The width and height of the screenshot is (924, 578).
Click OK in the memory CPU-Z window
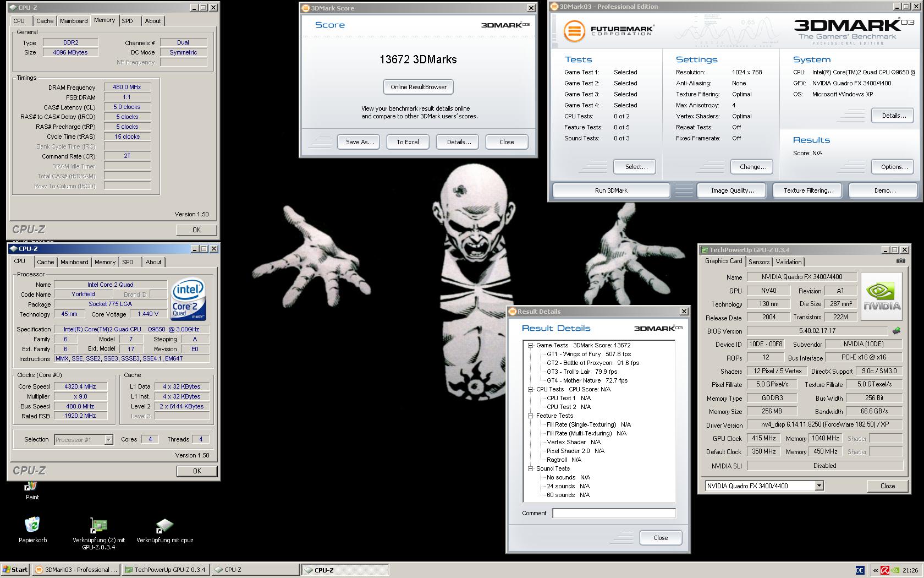pyautogui.click(x=196, y=230)
